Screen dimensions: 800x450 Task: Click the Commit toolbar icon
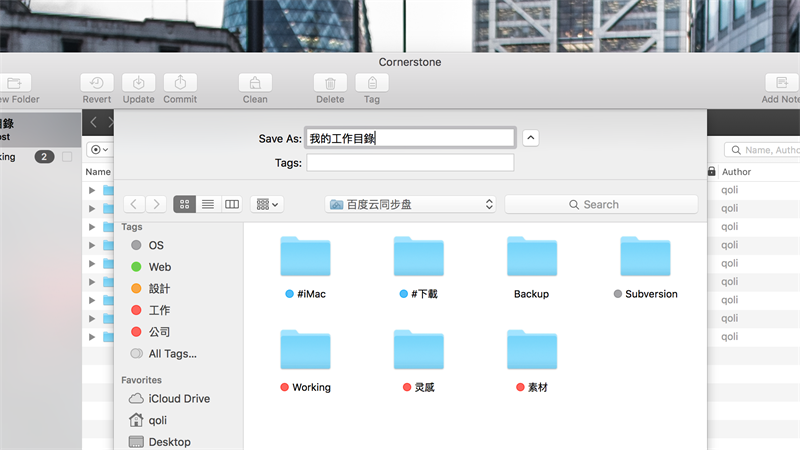[x=180, y=84]
